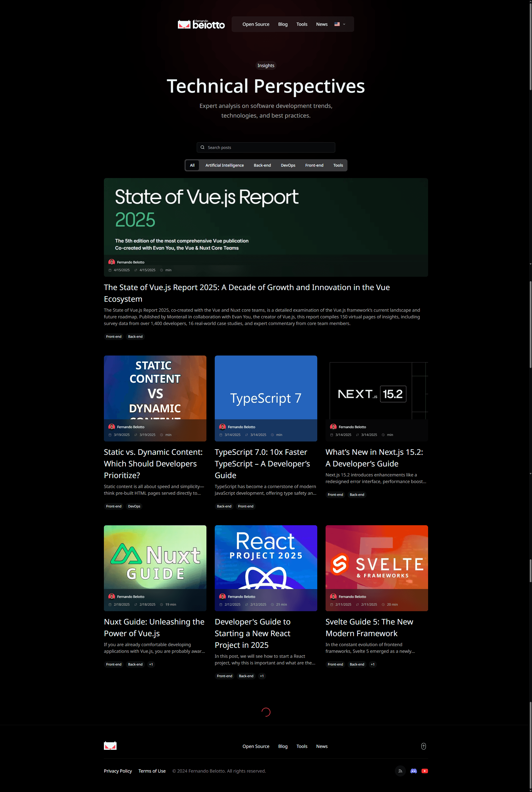This screenshot has height=792, width=532.
Task: Open the YouTube icon in the footer
Action: 424,771
